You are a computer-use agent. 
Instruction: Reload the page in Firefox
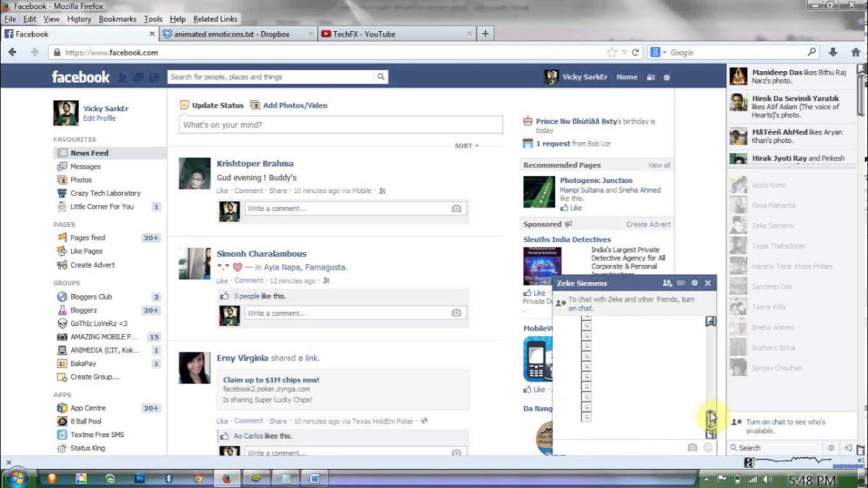point(635,52)
